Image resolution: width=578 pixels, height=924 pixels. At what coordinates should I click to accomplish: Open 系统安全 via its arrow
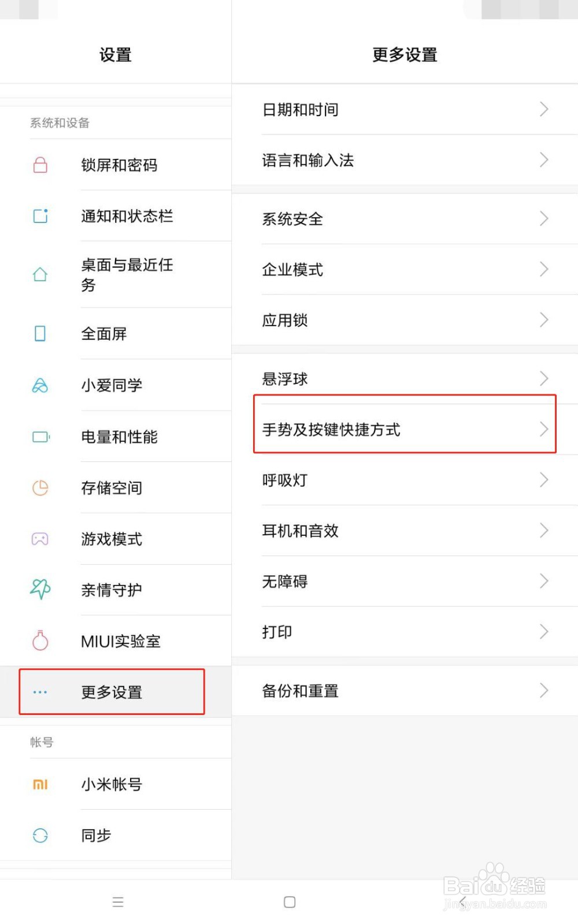coord(542,219)
